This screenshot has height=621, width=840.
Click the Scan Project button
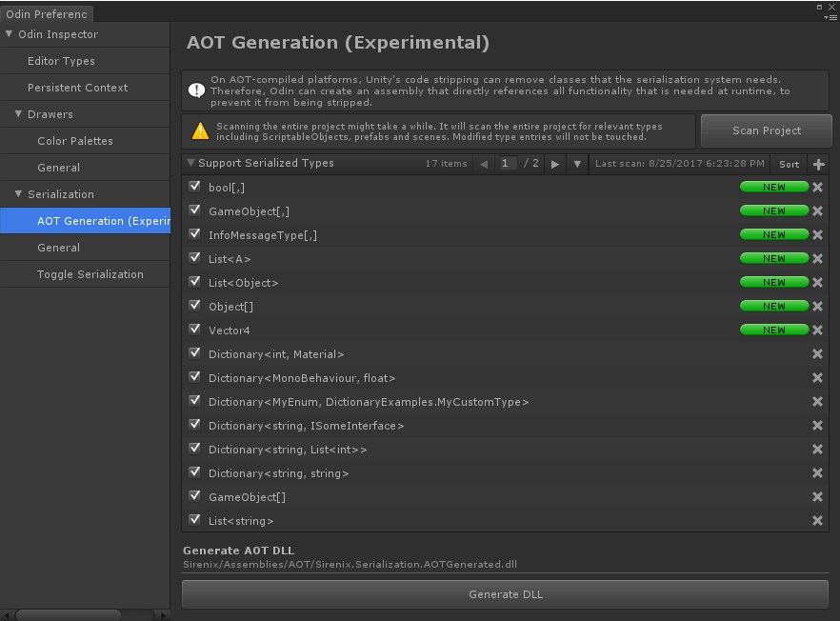click(767, 130)
